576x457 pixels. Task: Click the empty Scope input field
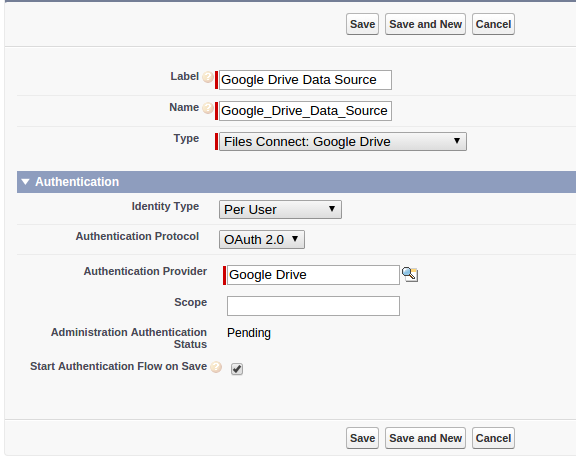tap(313, 306)
